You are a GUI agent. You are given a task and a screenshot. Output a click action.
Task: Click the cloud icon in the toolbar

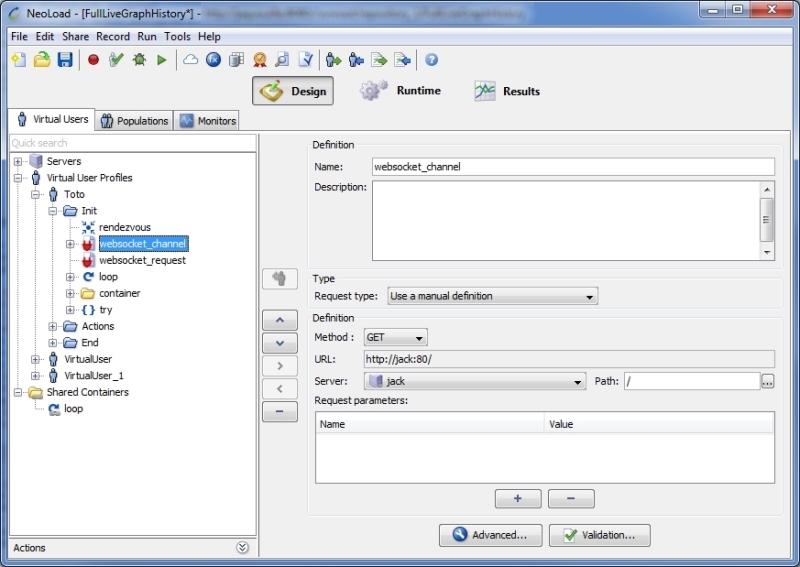[190, 60]
